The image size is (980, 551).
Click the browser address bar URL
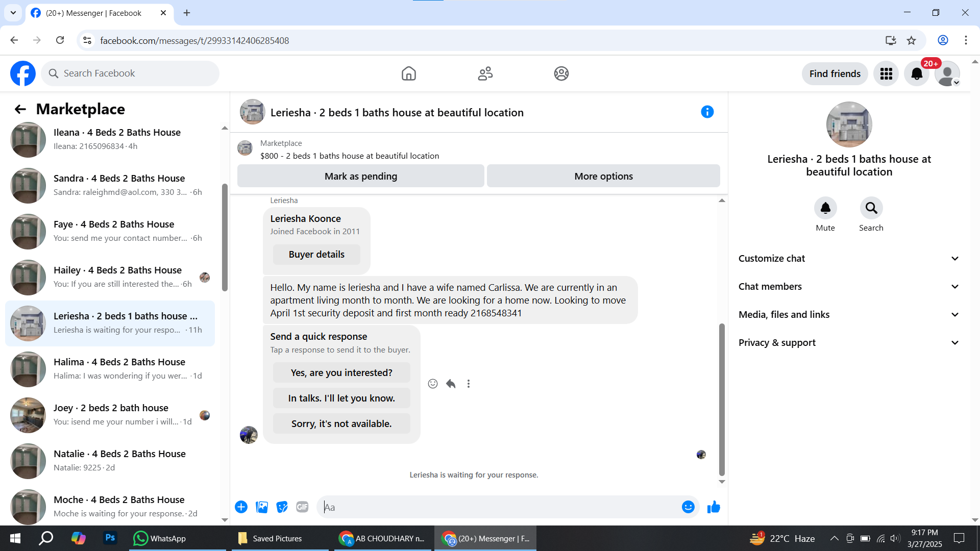[x=194, y=40]
